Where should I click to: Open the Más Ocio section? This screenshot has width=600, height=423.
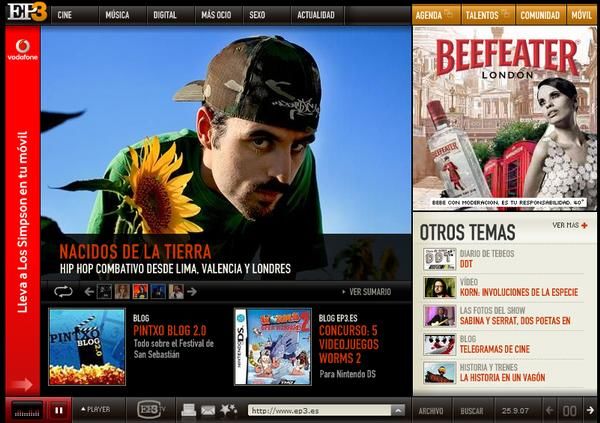[216, 15]
